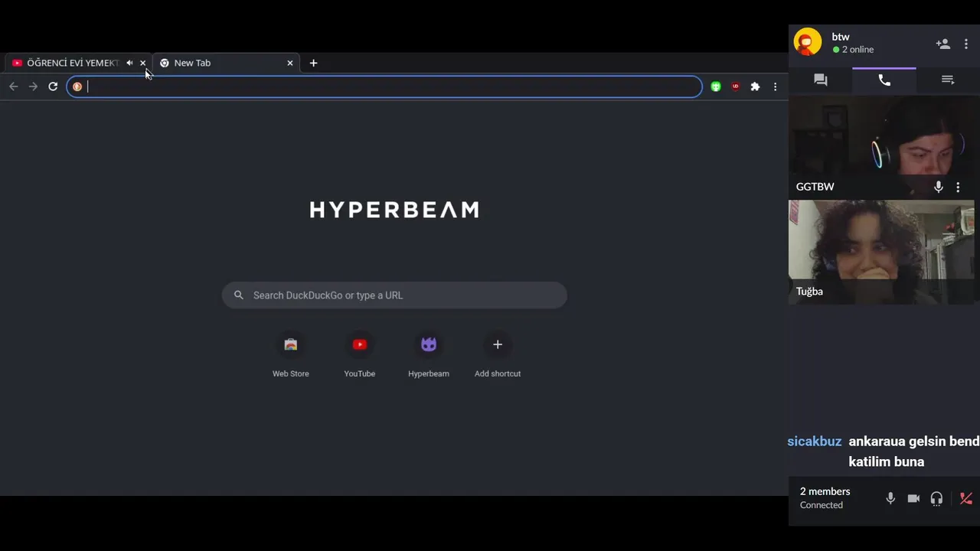Switch to the call panel tab
Image resolution: width=980 pixels, height=551 pixels.
point(884,80)
